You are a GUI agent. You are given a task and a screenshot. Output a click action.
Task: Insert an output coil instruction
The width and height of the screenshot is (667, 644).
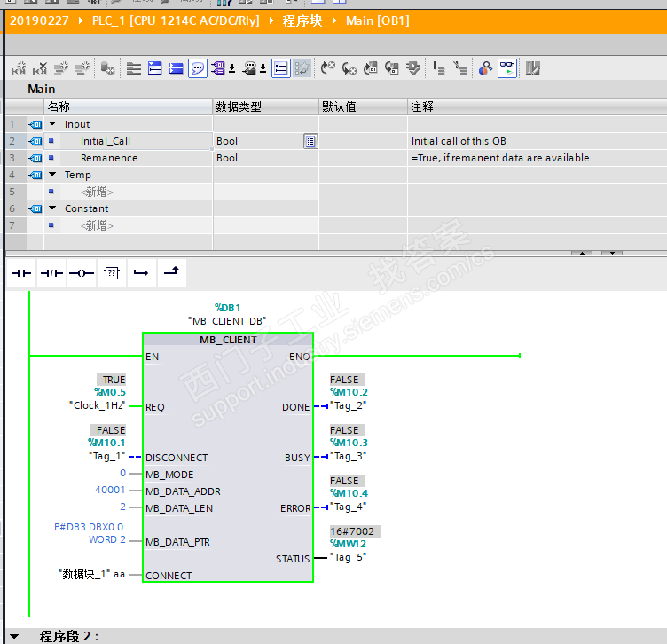click(x=81, y=273)
